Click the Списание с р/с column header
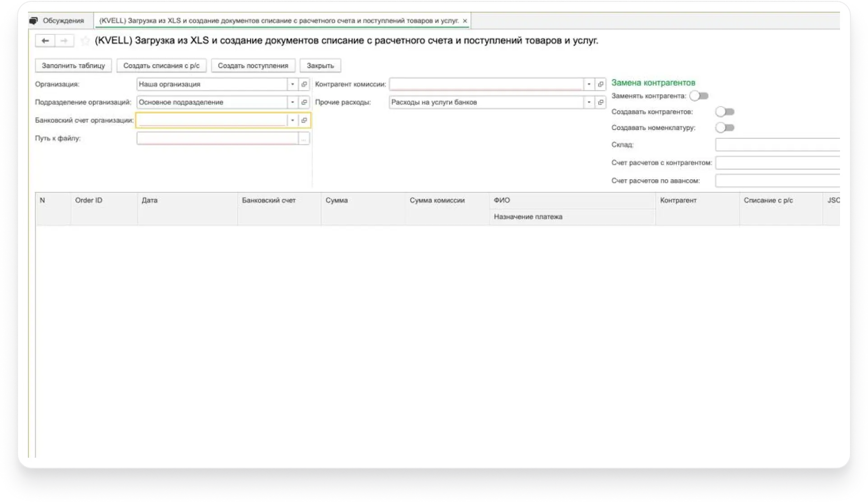 [x=781, y=209]
